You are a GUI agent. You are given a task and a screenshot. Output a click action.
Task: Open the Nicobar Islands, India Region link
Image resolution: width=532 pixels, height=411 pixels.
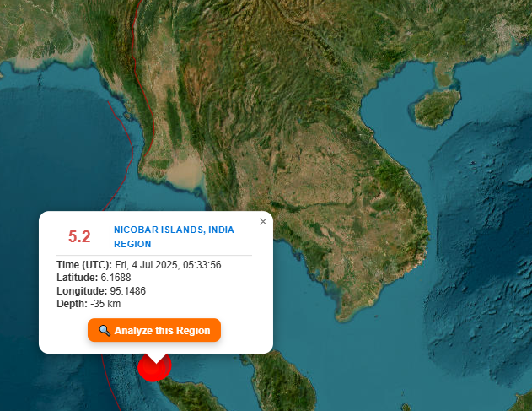[x=174, y=237]
